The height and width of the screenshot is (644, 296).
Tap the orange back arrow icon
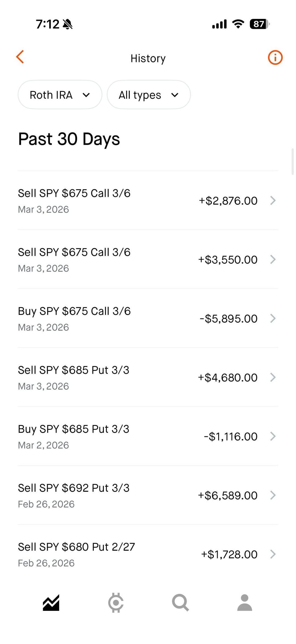(x=20, y=57)
